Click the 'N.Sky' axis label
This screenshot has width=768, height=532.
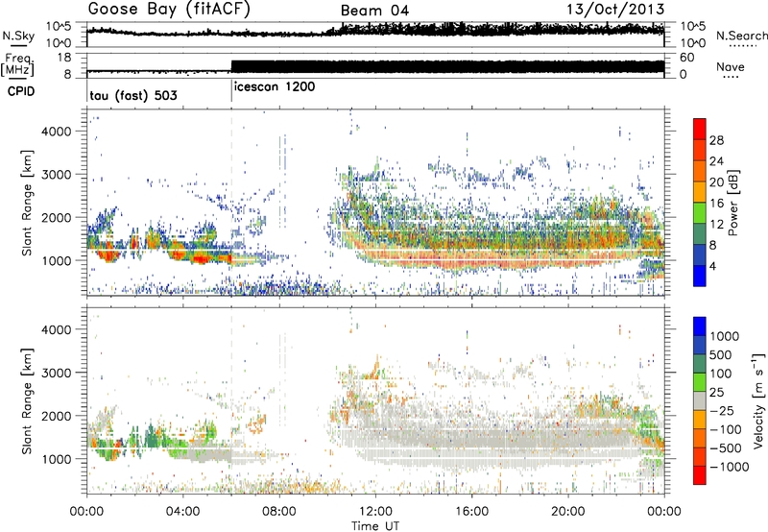(x=18, y=36)
